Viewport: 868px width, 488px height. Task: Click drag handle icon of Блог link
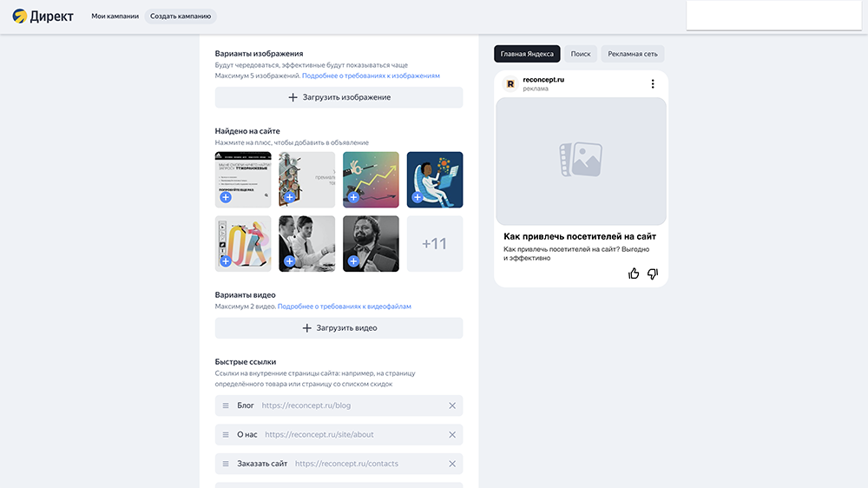(x=226, y=406)
